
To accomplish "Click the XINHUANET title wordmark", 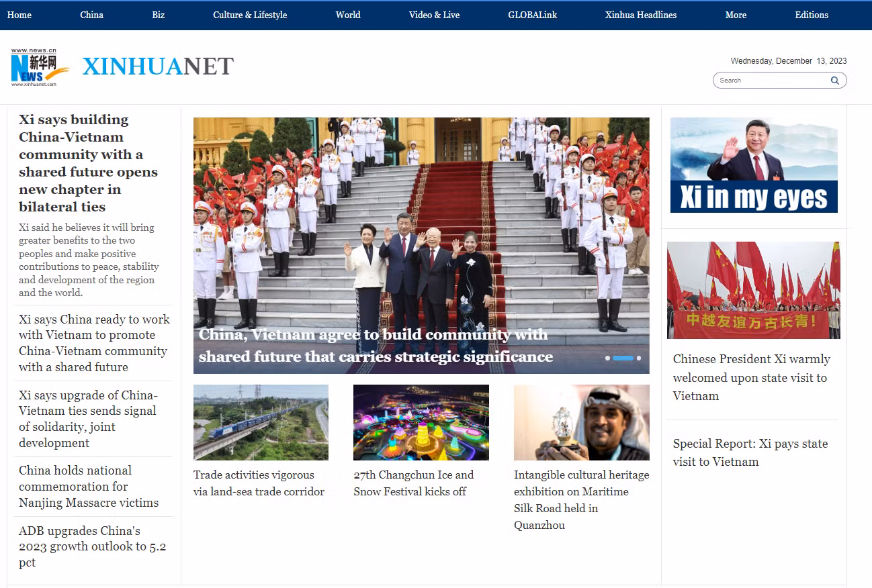I will [158, 66].
